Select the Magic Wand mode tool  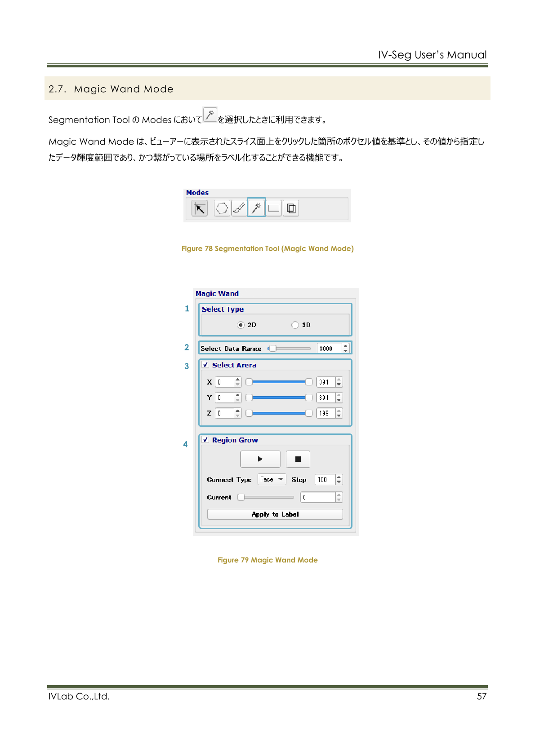256,208
